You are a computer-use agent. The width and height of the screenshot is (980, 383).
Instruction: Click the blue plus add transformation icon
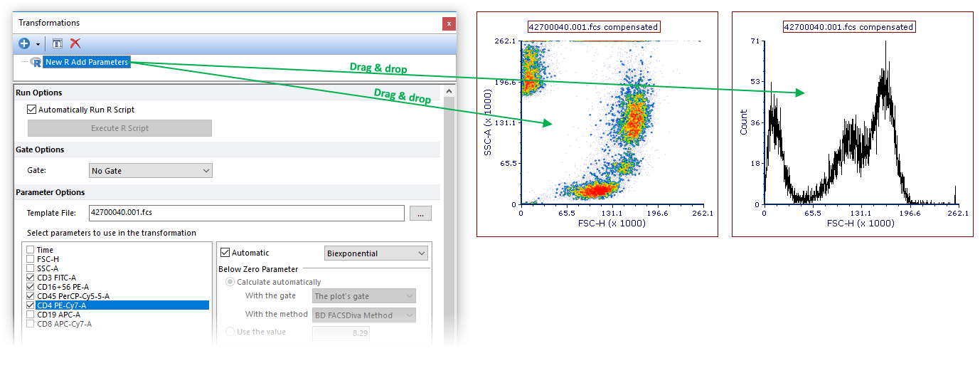coord(24,43)
